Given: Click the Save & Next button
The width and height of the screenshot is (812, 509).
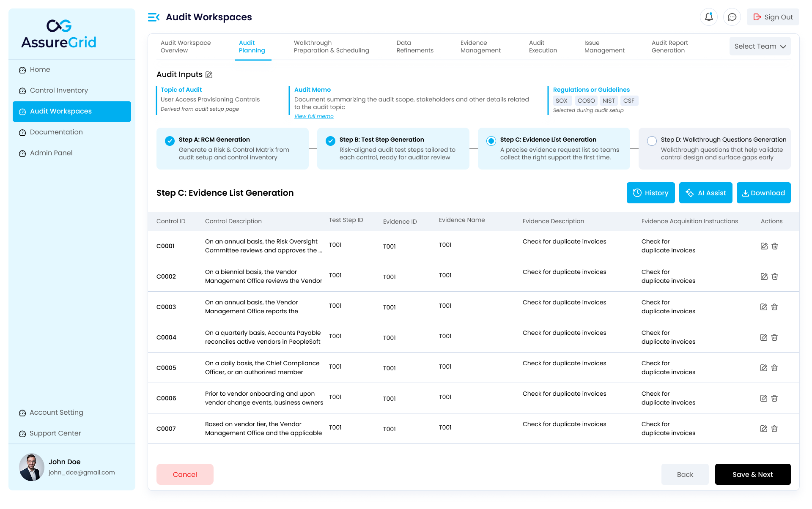Looking at the screenshot, I should (752, 474).
